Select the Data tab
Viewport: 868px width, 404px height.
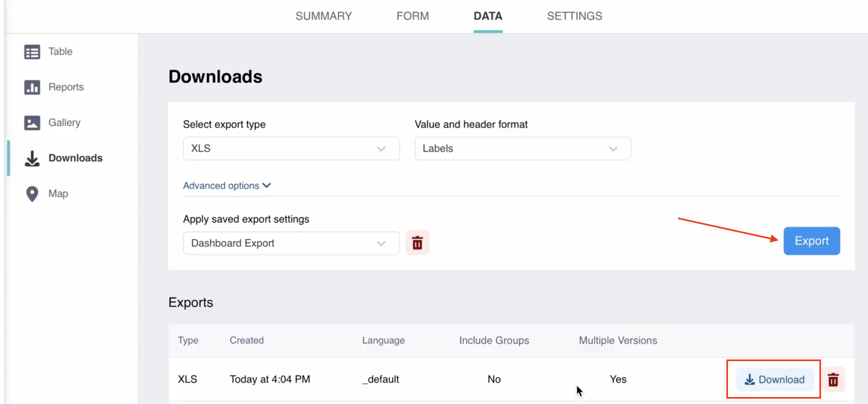point(488,16)
